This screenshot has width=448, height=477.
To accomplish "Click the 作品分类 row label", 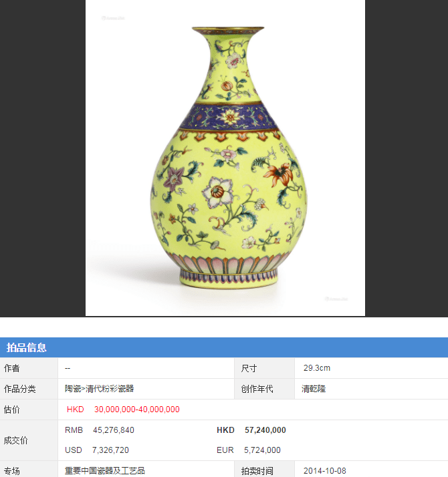I will (20, 388).
